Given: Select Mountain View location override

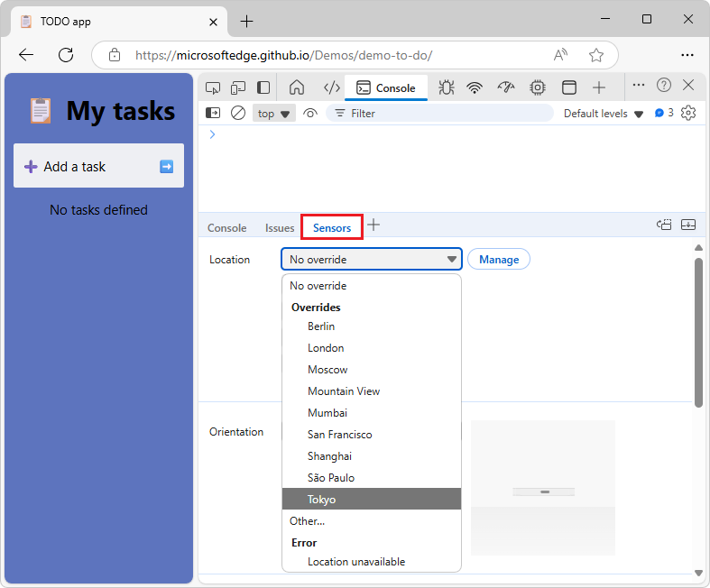Looking at the screenshot, I should point(372,391).
